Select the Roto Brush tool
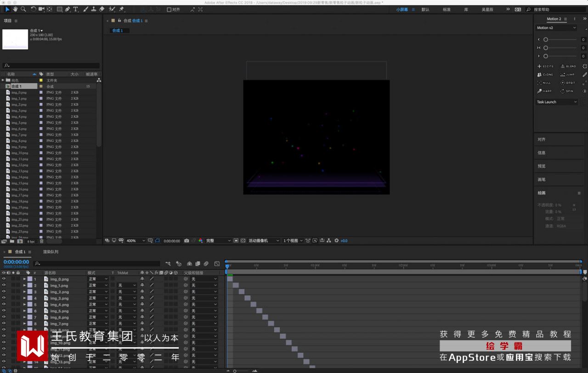This screenshot has width=588, height=373. pyautogui.click(x=112, y=9)
